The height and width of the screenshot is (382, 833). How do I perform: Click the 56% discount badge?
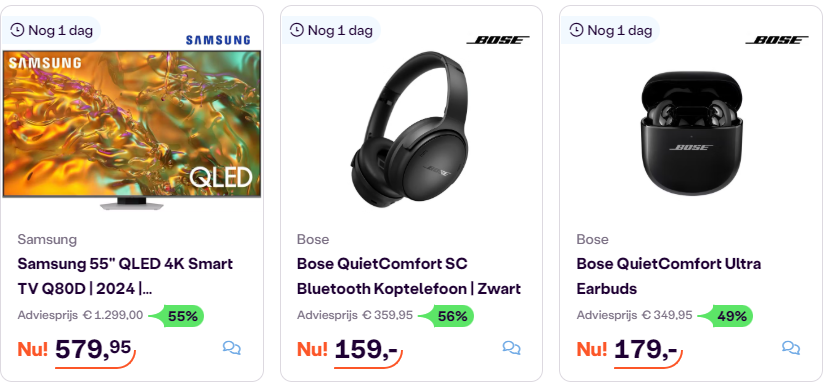[x=447, y=316]
